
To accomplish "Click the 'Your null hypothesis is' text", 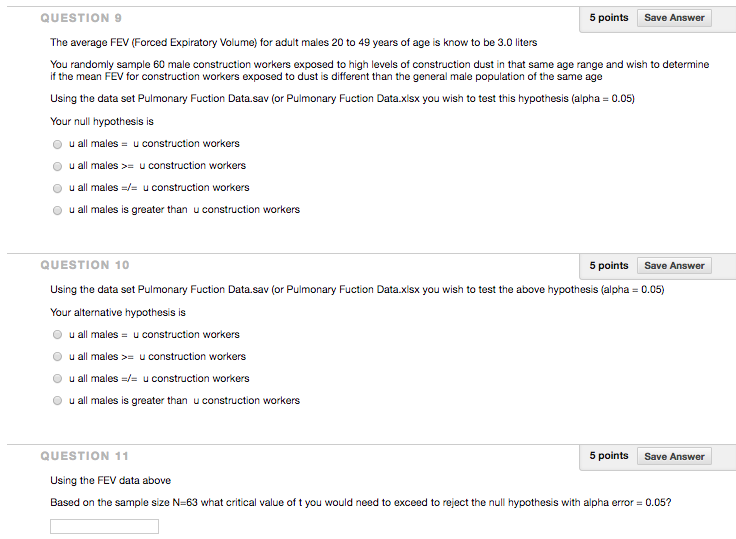I will (102, 122).
